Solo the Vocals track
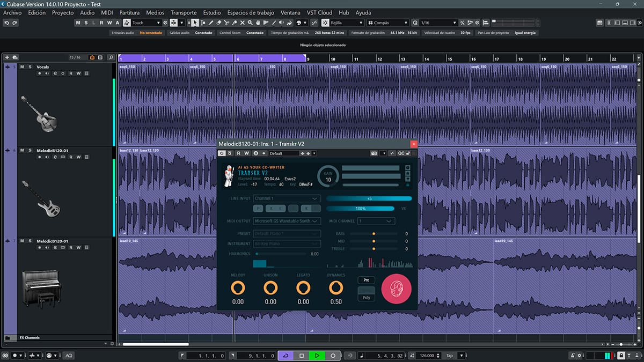644x362 pixels. pos(30,67)
